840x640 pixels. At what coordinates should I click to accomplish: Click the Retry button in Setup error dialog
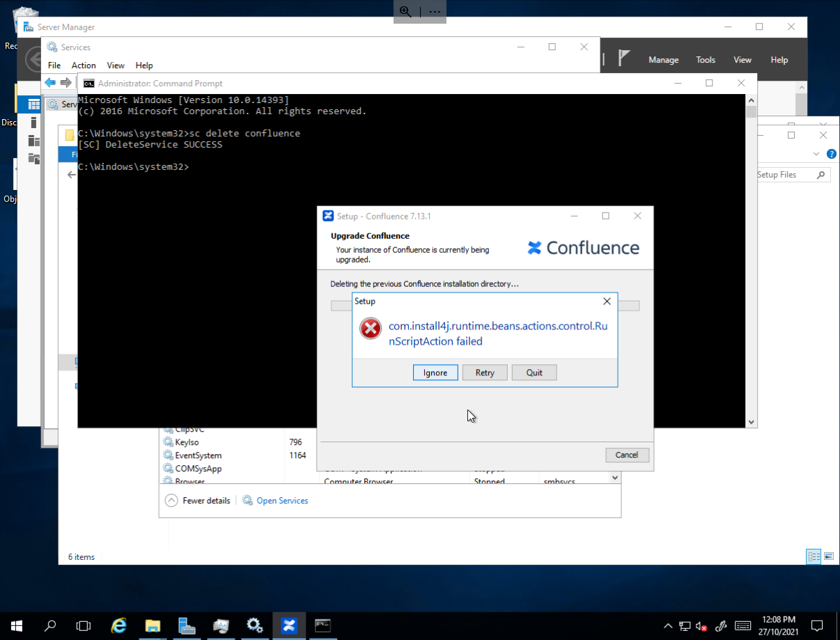(485, 373)
